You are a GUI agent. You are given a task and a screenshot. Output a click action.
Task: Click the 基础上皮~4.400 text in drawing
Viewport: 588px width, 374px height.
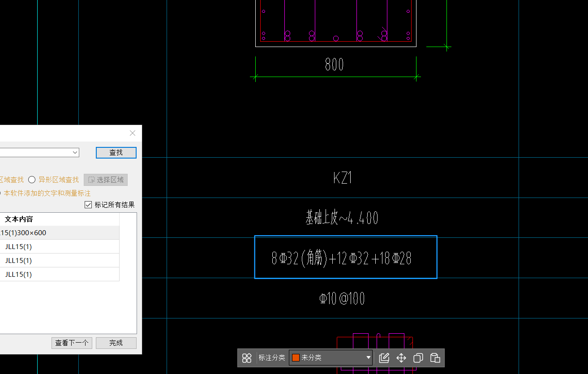pos(342,218)
